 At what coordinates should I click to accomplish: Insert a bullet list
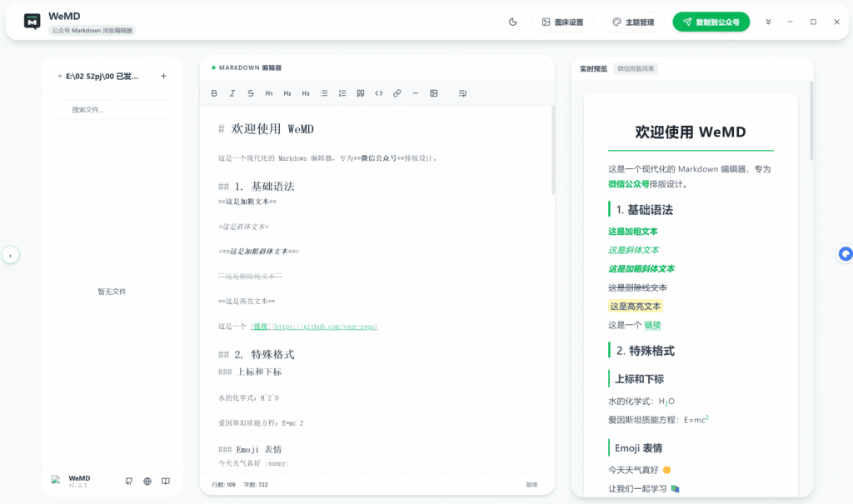pos(323,93)
